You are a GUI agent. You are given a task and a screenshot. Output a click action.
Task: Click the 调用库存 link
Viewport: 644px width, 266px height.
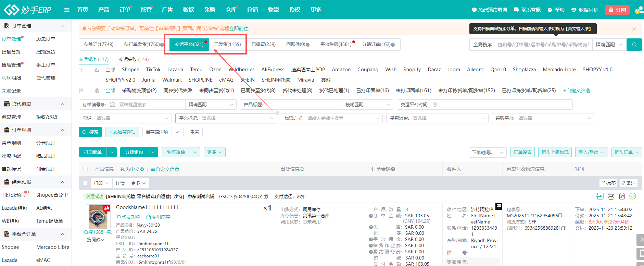point(158,217)
